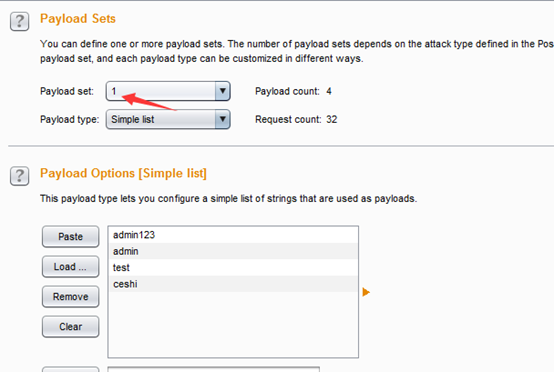Click the Payload Sets heading
554x372 pixels.
pyautogui.click(x=78, y=18)
